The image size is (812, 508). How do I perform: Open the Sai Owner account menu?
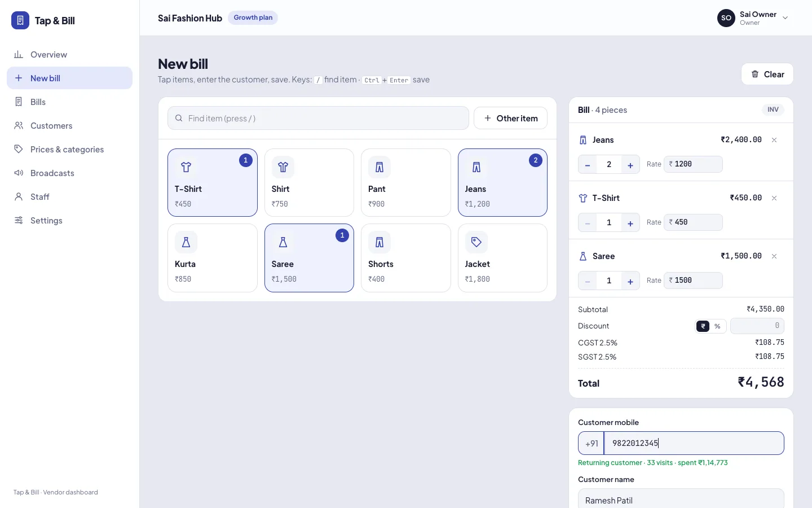tap(753, 18)
